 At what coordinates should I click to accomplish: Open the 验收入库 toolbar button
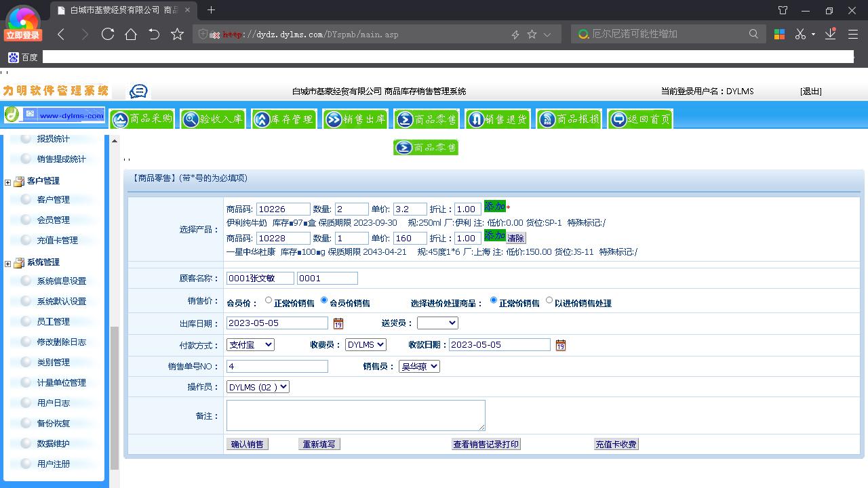click(x=213, y=119)
